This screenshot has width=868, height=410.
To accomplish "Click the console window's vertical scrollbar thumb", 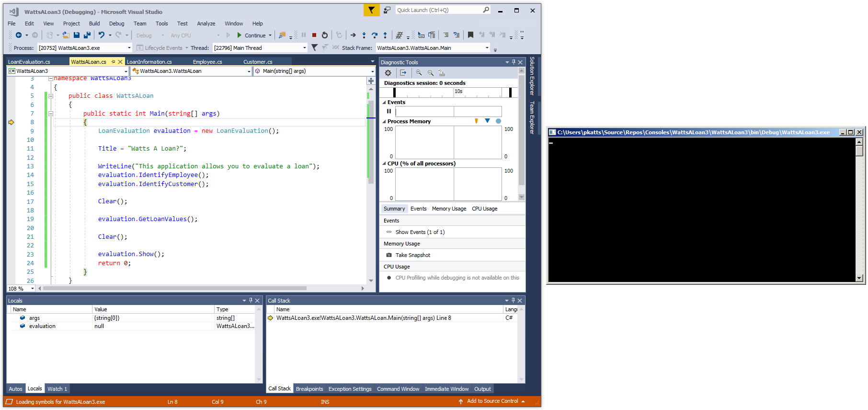I will 859,151.
